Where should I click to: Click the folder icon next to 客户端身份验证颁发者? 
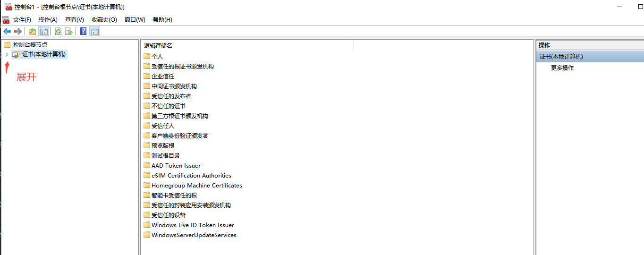(x=147, y=136)
